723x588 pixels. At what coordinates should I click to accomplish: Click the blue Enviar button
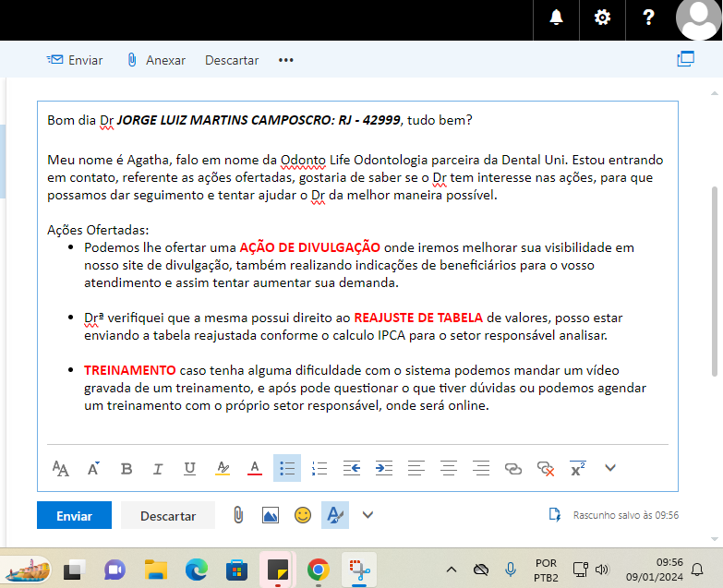74,516
